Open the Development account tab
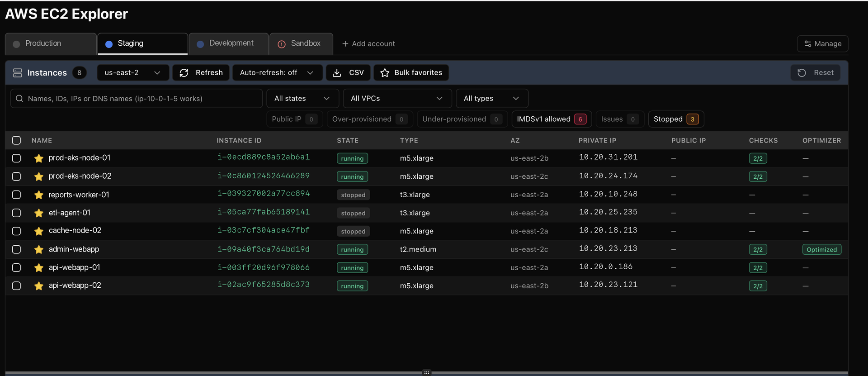 [x=229, y=44]
